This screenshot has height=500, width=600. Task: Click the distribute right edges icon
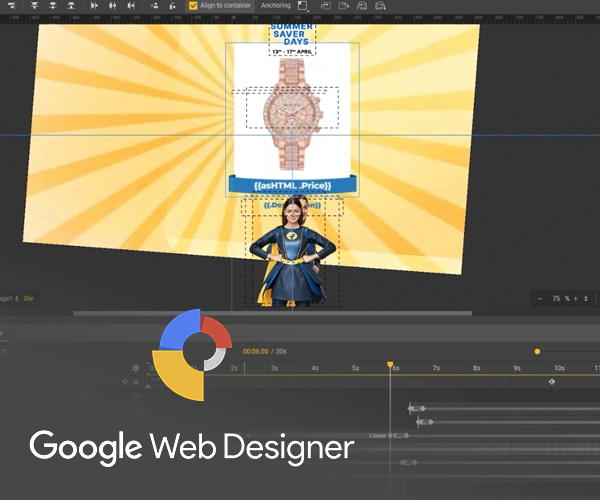(x=130, y=6)
